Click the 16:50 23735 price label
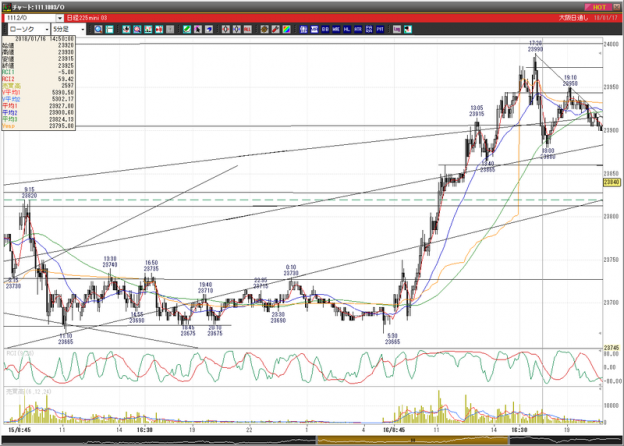Image resolution: width=624 pixels, height=446 pixels. [x=151, y=266]
